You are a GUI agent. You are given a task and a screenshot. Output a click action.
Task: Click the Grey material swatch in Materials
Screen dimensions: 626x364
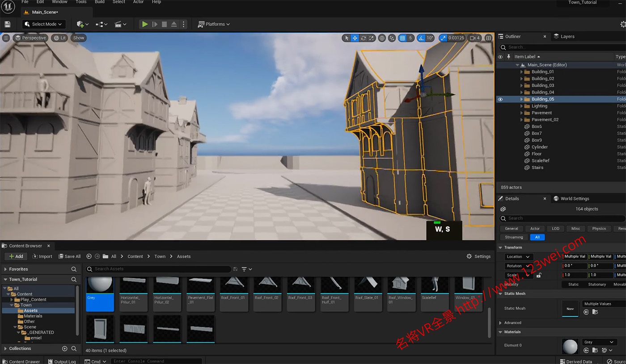tap(570, 346)
